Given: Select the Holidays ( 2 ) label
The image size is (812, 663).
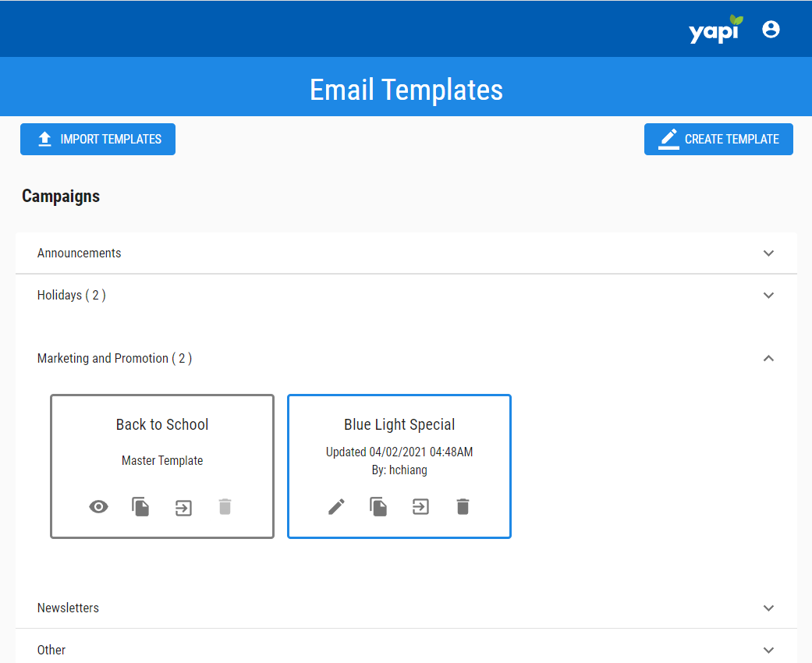Looking at the screenshot, I should click(72, 296).
